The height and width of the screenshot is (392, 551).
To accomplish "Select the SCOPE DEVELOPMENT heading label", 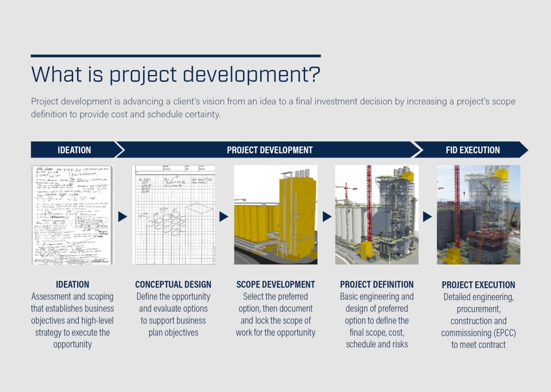I will click(x=275, y=285).
